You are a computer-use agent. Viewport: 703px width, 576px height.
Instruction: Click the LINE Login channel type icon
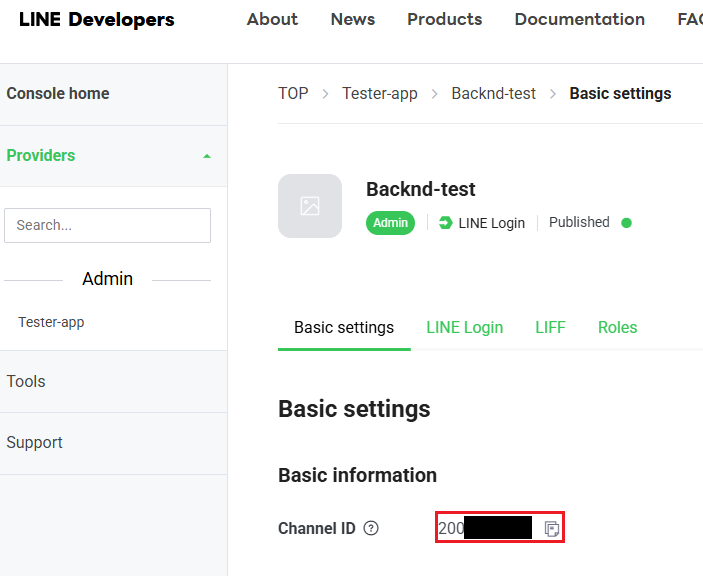click(x=445, y=223)
